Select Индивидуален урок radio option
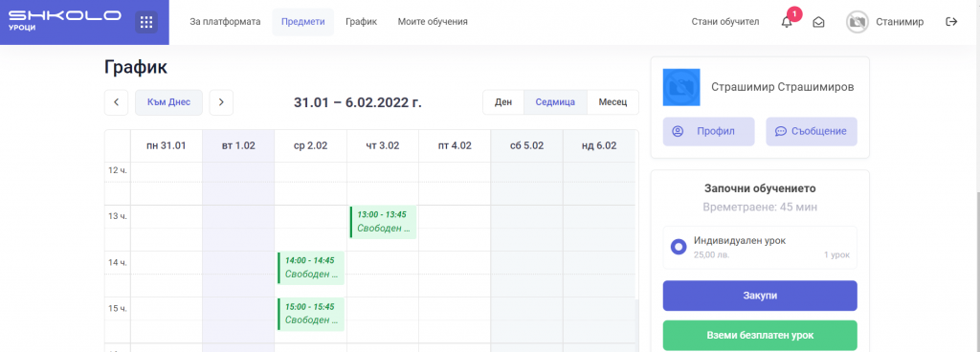Screen dimensions: 980x352 679,247
